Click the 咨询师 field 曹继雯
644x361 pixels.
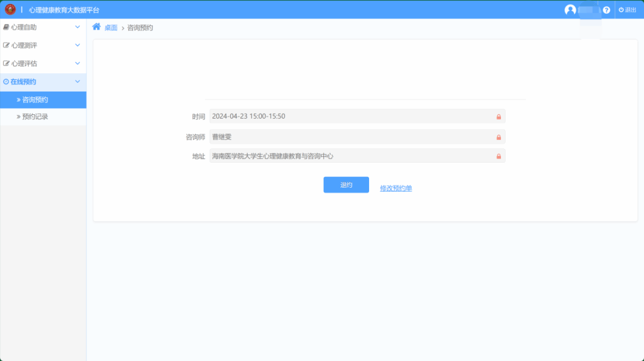pyautogui.click(x=357, y=136)
